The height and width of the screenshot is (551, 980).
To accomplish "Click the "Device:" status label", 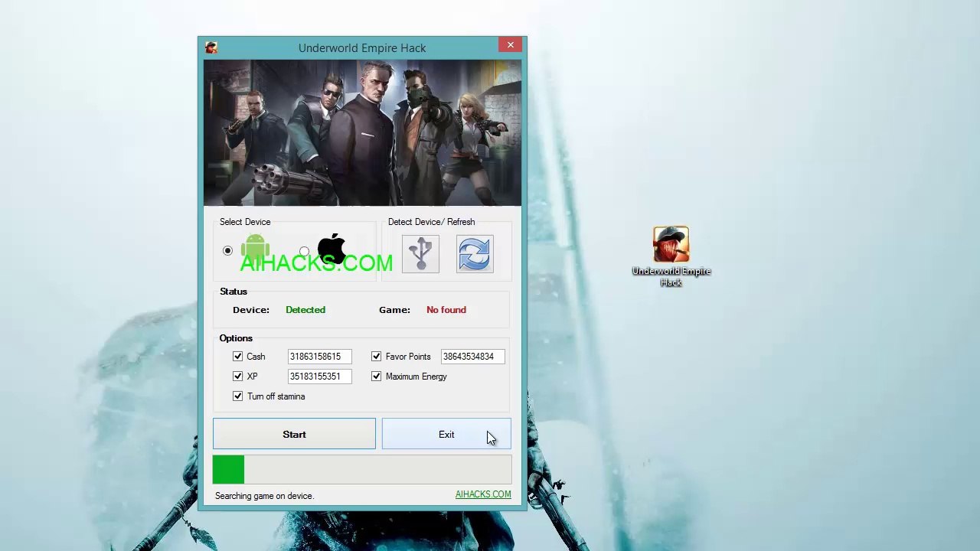I will [x=251, y=310].
